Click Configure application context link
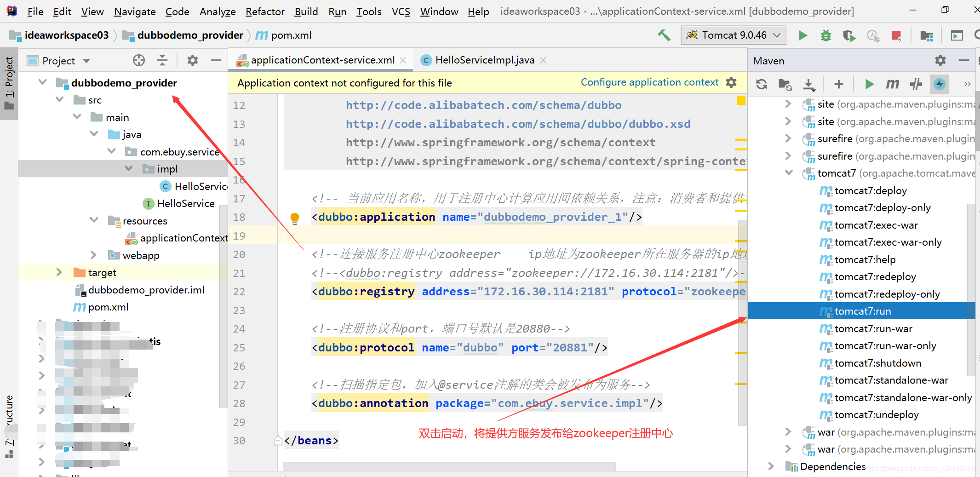This screenshot has height=477, width=980. click(649, 82)
